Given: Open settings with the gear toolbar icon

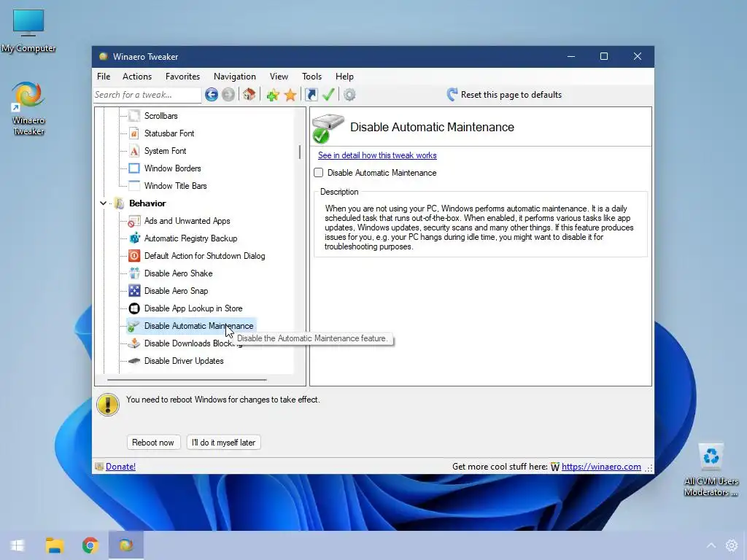Looking at the screenshot, I should click(349, 95).
